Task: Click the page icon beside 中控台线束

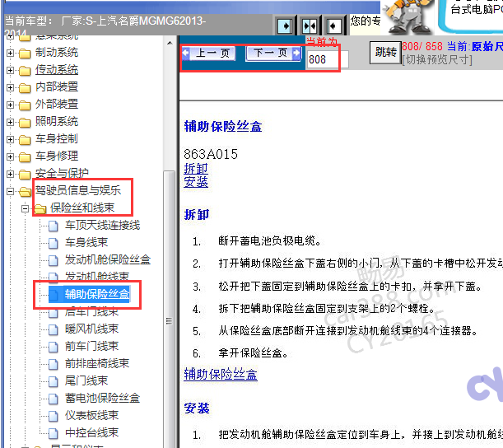Action: (x=54, y=434)
